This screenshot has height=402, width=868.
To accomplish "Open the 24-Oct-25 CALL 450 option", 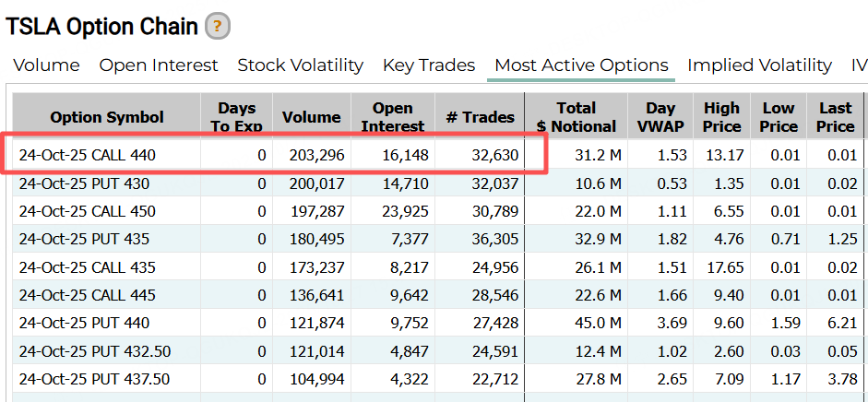I will point(88,211).
